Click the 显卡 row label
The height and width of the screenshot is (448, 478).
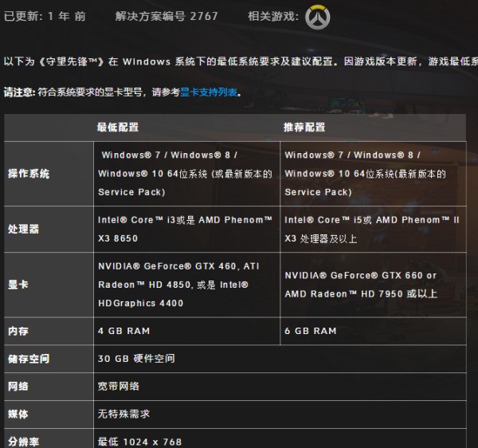click(x=18, y=285)
